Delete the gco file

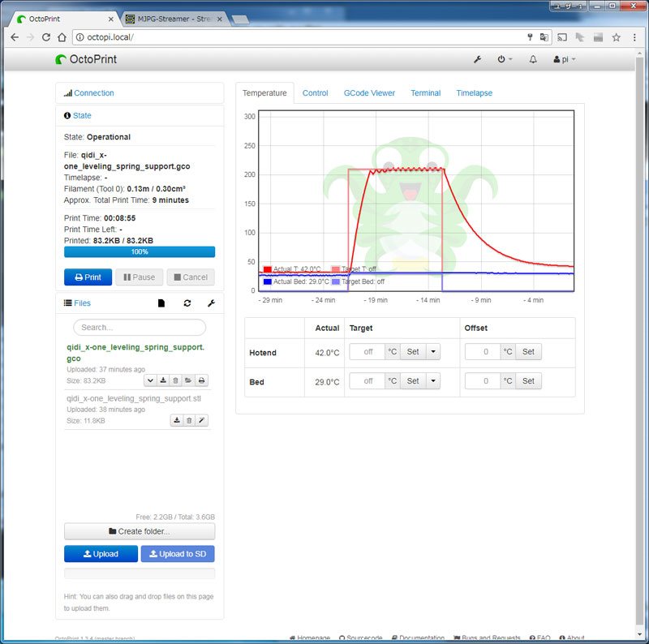[175, 380]
